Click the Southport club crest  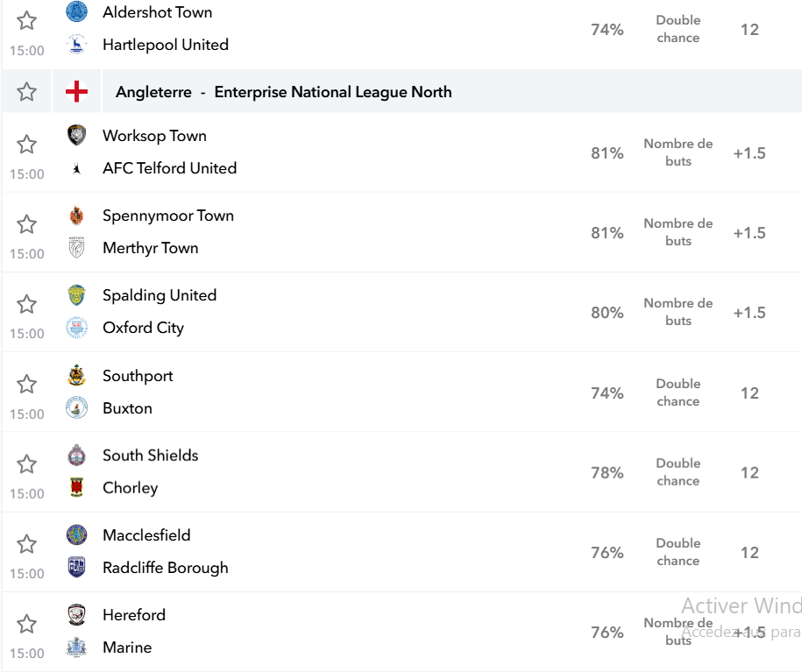pyautogui.click(x=77, y=375)
